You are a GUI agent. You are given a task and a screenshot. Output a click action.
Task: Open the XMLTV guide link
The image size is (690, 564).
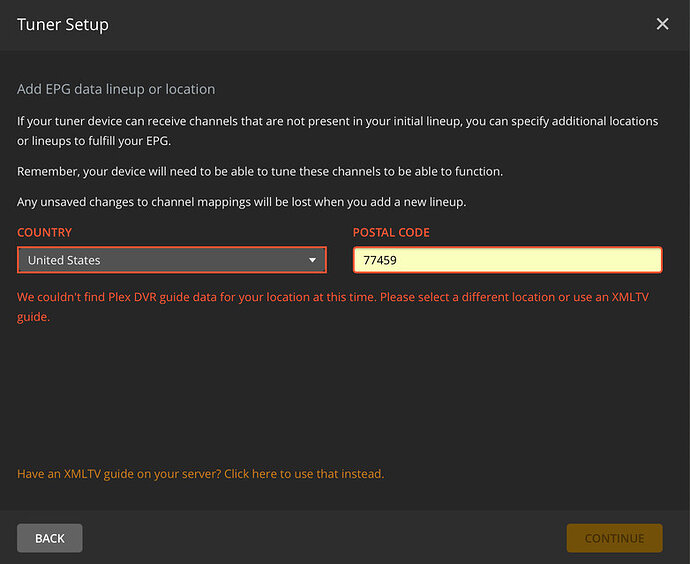(200, 473)
